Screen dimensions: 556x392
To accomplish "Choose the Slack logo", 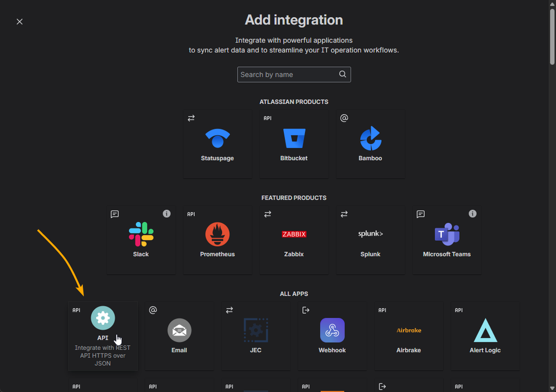I will (x=141, y=234).
